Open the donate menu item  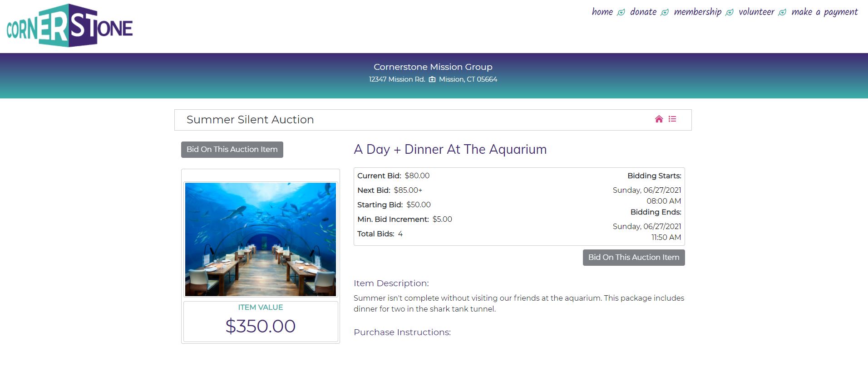tap(643, 12)
